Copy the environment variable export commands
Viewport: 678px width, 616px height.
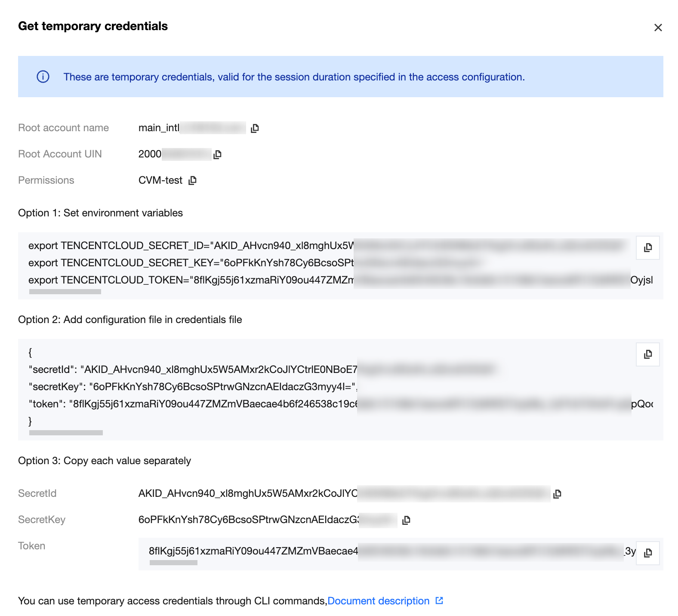point(647,248)
